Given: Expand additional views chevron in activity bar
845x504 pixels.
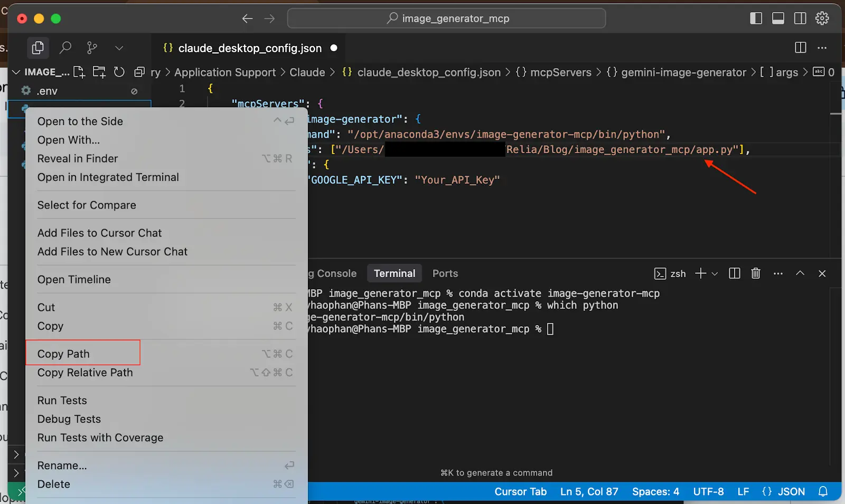Looking at the screenshot, I should 119,48.
